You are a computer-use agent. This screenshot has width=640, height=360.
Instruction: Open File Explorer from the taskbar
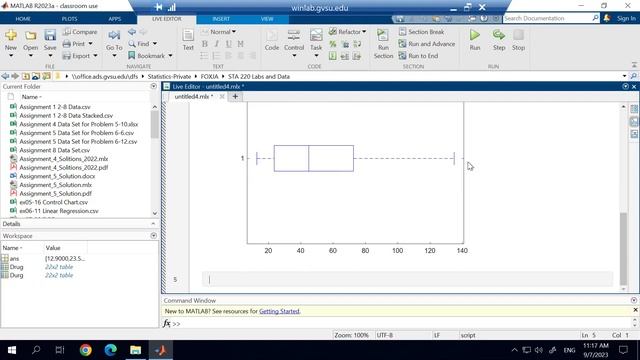[136, 350]
